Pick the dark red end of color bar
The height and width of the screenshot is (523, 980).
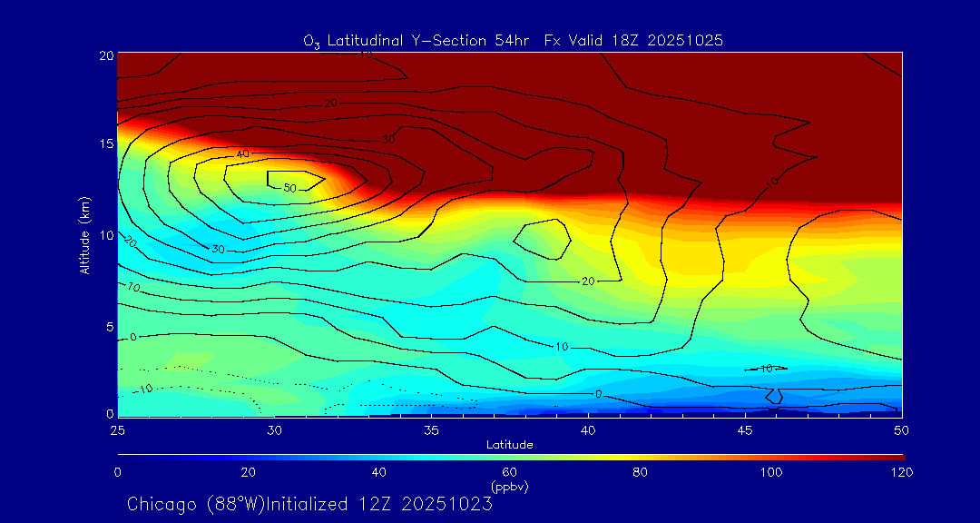pos(897,458)
